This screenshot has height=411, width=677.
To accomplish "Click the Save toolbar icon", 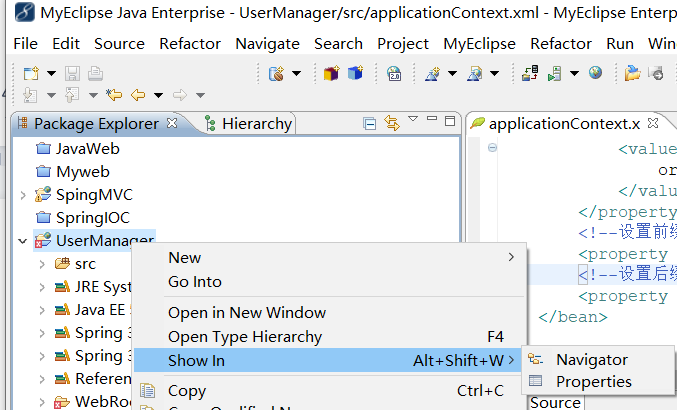I will [x=72, y=73].
